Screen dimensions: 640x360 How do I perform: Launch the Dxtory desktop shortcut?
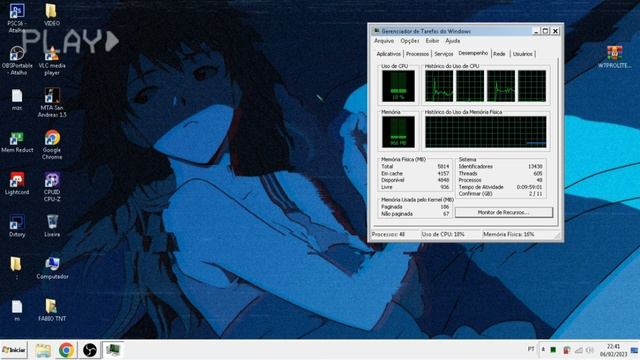(x=17, y=226)
